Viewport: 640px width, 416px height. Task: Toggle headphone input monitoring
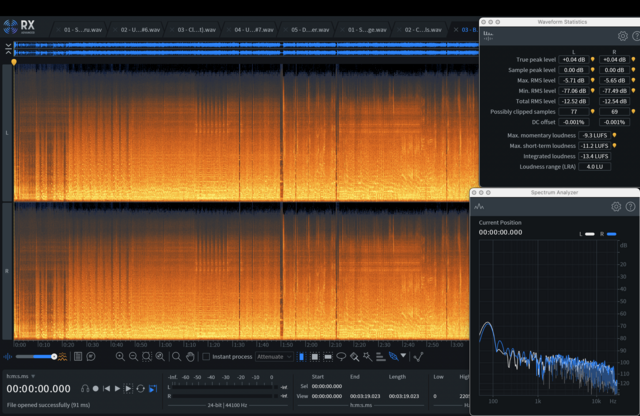[85, 389]
